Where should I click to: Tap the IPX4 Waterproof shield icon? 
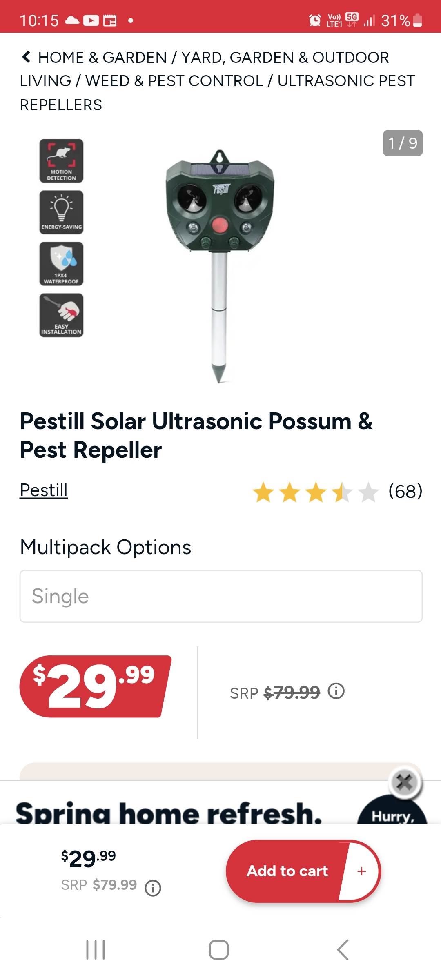61,264
